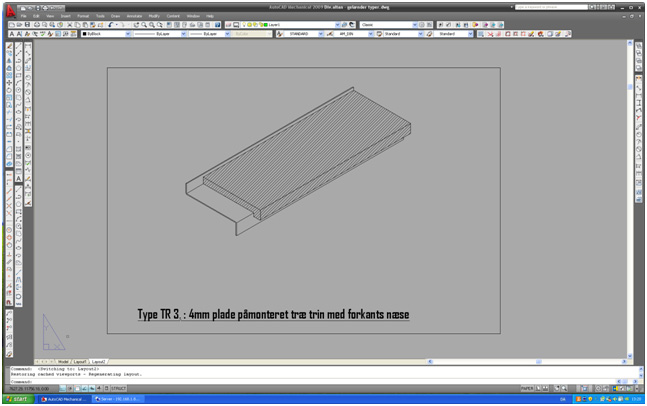Open the Classic workspace dropdown

tap(415, 25)
